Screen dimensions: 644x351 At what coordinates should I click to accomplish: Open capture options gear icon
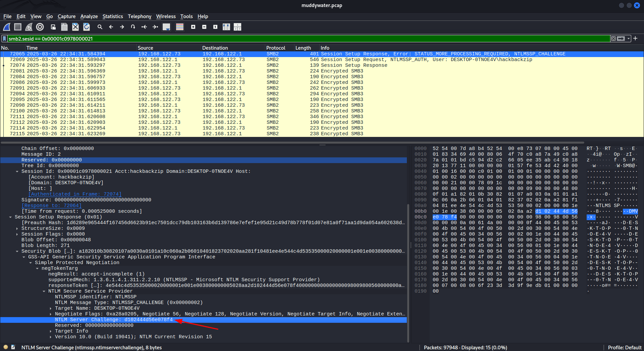(x=40, y=27)
